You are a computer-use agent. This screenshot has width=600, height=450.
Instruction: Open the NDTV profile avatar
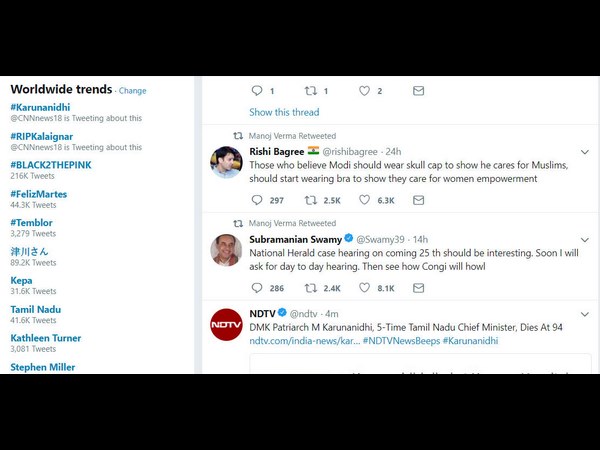point(226,324)
